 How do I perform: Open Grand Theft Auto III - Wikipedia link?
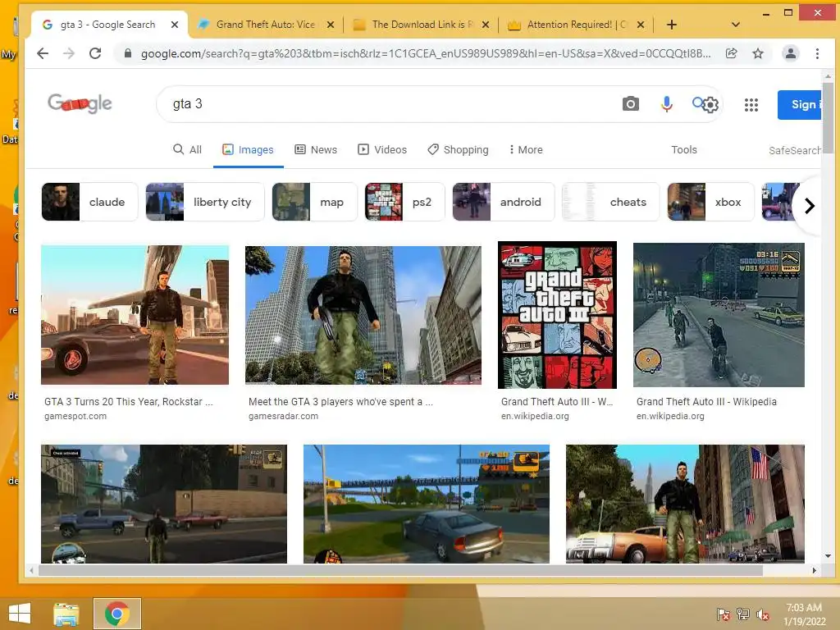pyautogui.click(x=706, y=402)
